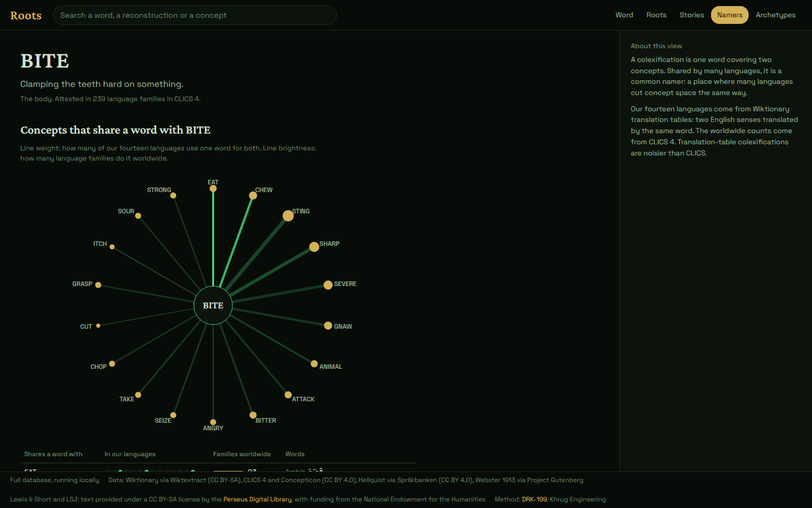The height and width of the screenshot is (508, 812).
Task: Switch to the Roots navigation tab
Action: click(656, 15)
